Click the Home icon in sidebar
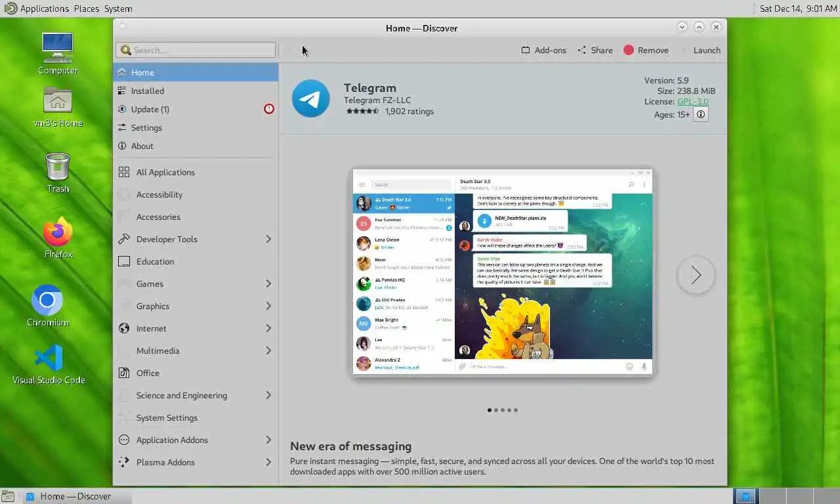 123,72
